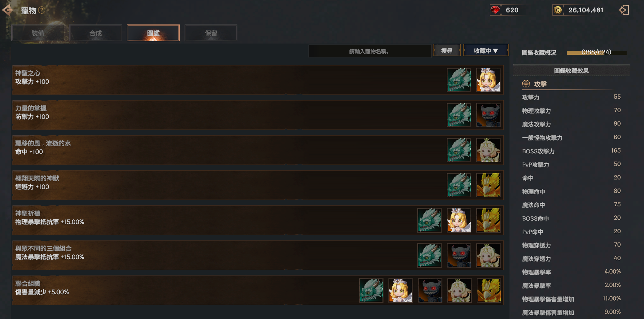Select the 圖鑑 tab
This screenshot has width=644, height=319.
(x=153, y=33)
